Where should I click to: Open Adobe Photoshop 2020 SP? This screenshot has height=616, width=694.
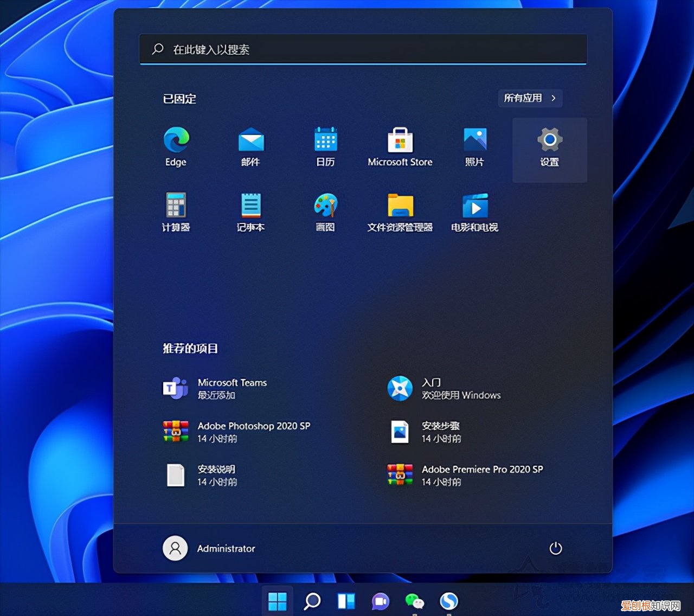(254, 432)
